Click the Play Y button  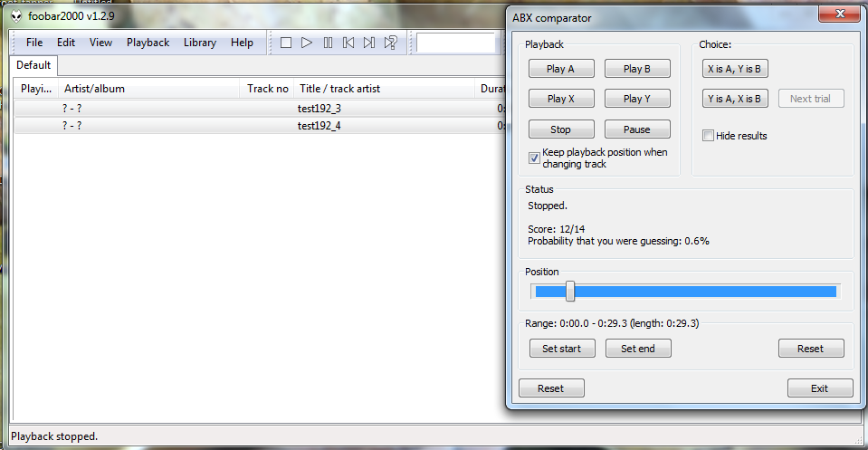pos(637,99)
